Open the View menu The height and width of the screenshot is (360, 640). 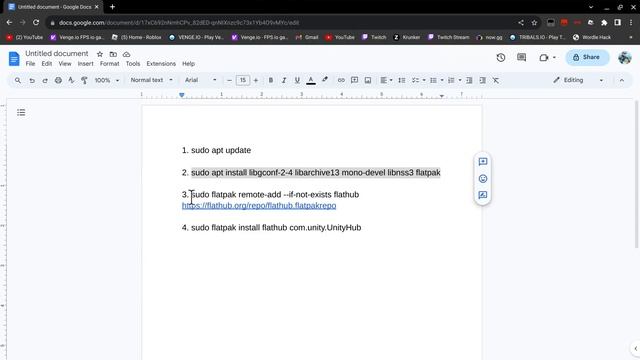pos(64,64)
